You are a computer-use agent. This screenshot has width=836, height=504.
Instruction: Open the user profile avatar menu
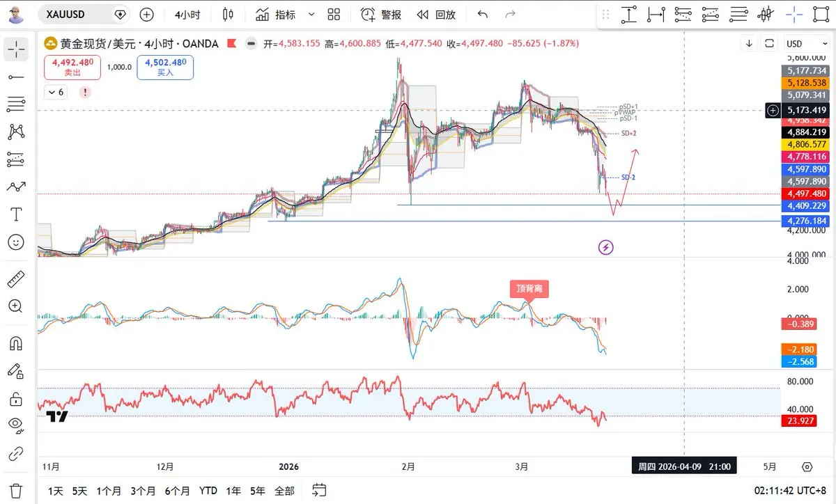(x=17, y=14)
